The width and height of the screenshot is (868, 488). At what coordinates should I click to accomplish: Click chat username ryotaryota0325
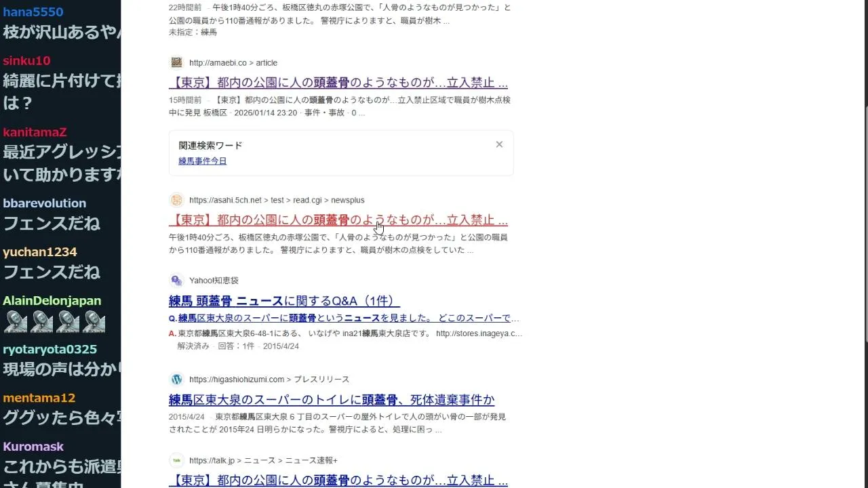(x=50, y=350)
